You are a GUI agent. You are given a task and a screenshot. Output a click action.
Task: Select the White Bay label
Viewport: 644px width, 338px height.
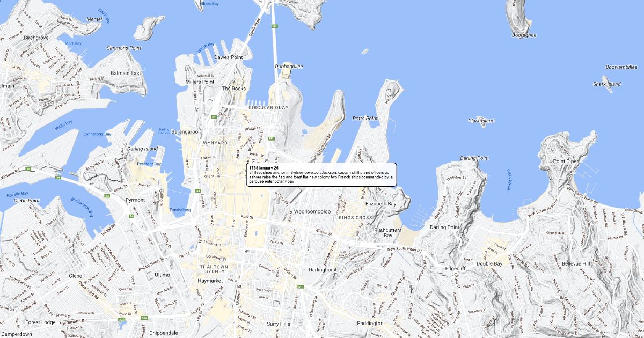(x=64, y=126)
